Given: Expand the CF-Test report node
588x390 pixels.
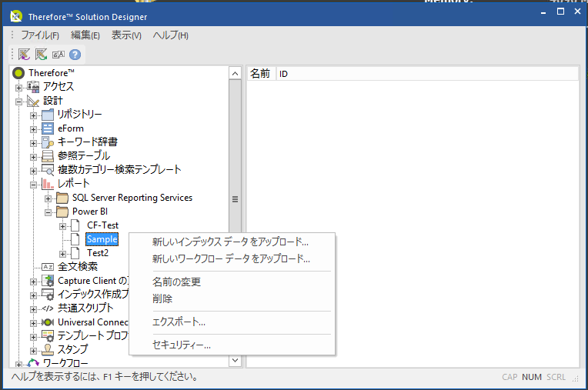Looking at the screenshot, I should [62, 226].
